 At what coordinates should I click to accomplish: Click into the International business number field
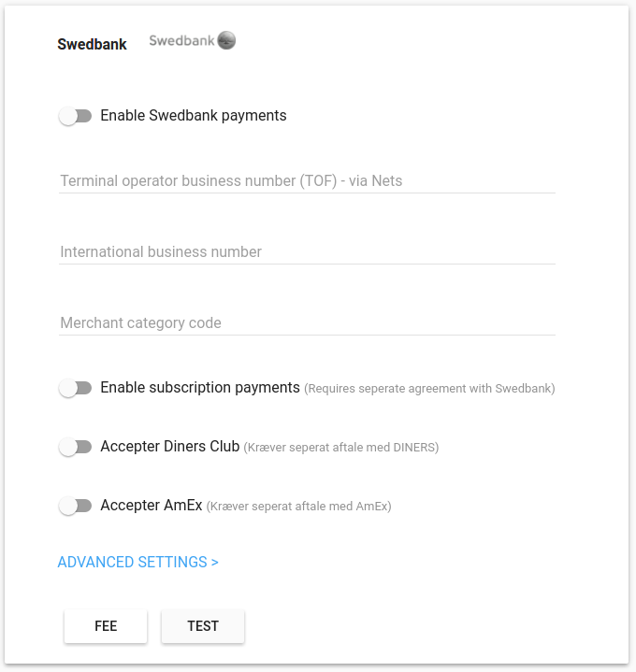point(307,252)
